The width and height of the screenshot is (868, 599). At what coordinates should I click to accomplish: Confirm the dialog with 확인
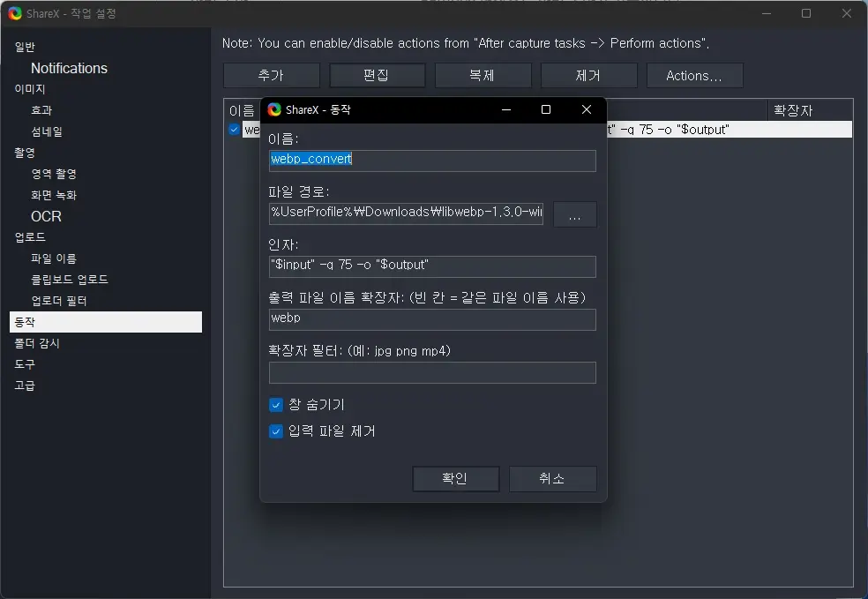click(455, 478)
